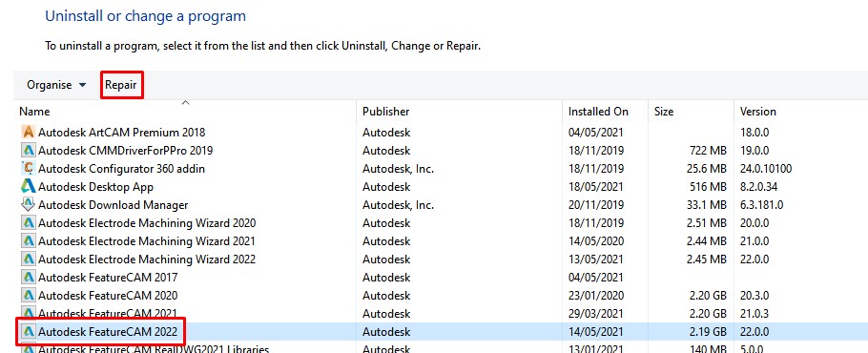The image size is (868, 353).
Task: Click the Autodesk FeatureCAM 2022 icon
Action: click(28, 332)
